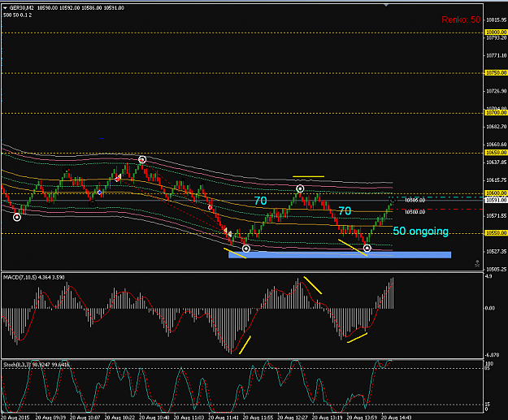Image resolution: width=508 pixels, height=420 pixels.
Task: Click the red diamond marker on the 11:41 decline
Action: 211,207
